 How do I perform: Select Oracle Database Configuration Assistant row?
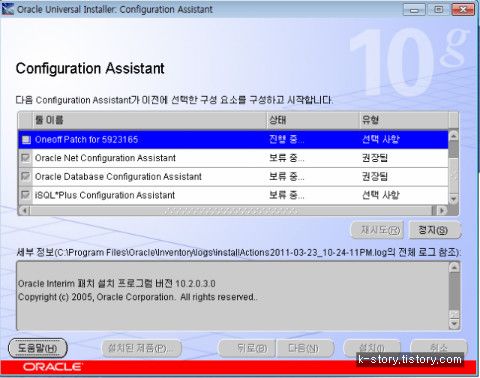[233, 177]
